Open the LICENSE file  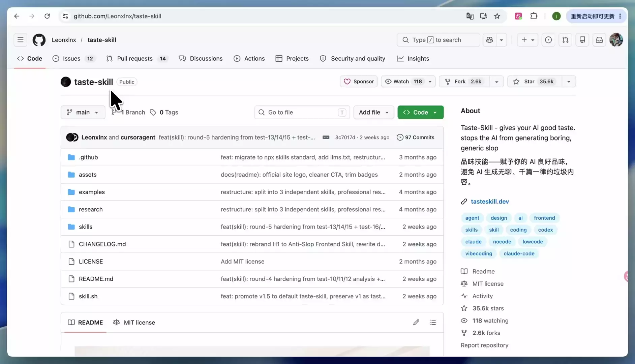[x=91, y=262]
